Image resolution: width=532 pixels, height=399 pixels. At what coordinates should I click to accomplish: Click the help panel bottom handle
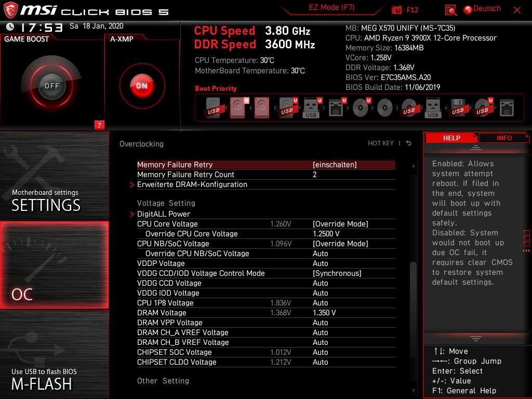[476, 339]
